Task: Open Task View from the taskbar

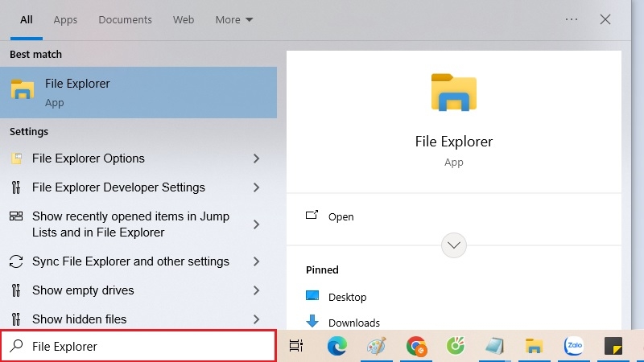Action: tap(296, 346)
